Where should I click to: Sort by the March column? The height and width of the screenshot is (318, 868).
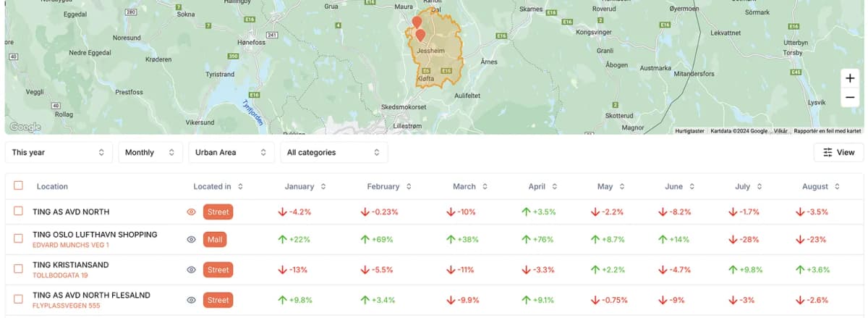click(469, 186)
